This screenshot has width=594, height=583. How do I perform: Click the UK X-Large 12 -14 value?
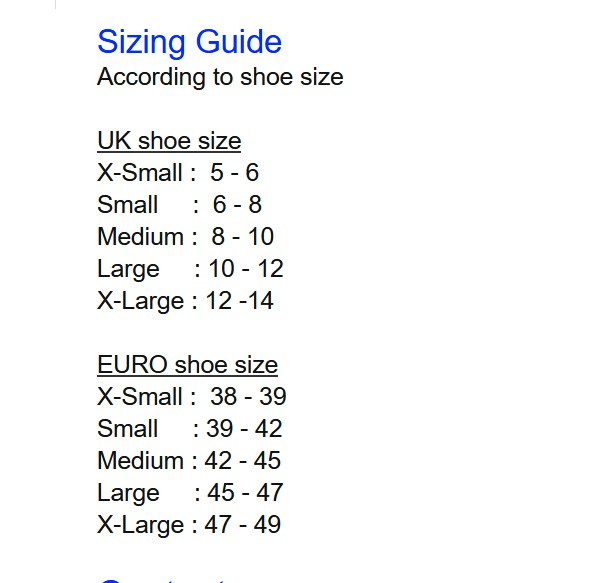click(239, 301)
